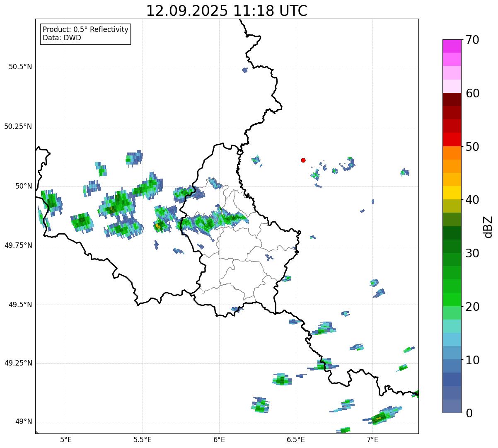The height and width of the screenshot is (448, 498).
Task: Click the title 12.09.2025 11:18 UTC
Action: [227, 11]
